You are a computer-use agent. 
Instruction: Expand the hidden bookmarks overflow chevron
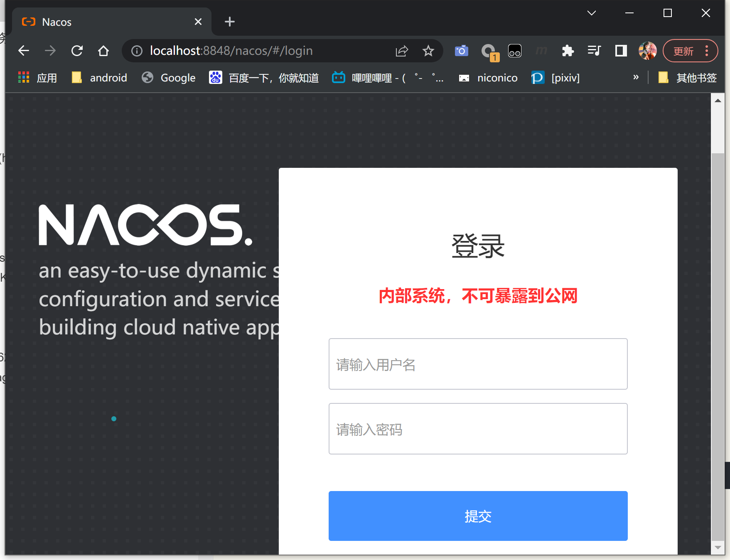(x=636, y=77)
